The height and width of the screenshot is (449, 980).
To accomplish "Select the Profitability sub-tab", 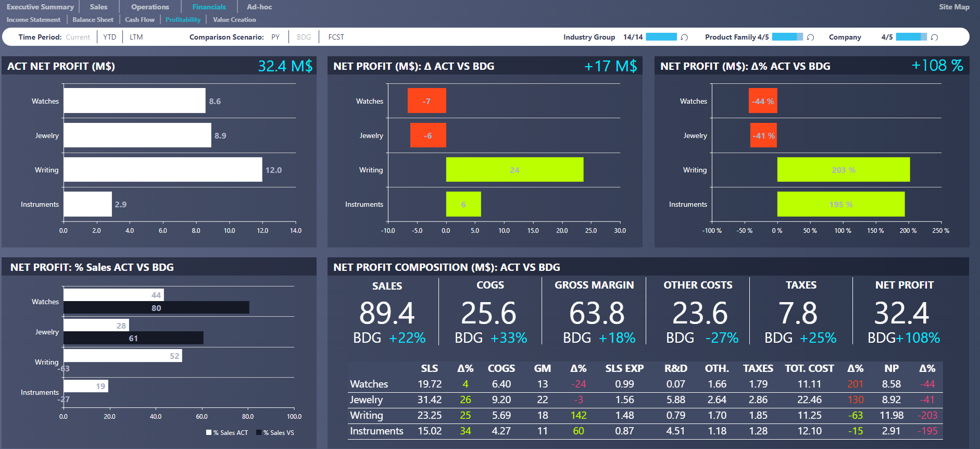I will pyautogui.click(x=183, y=20).
